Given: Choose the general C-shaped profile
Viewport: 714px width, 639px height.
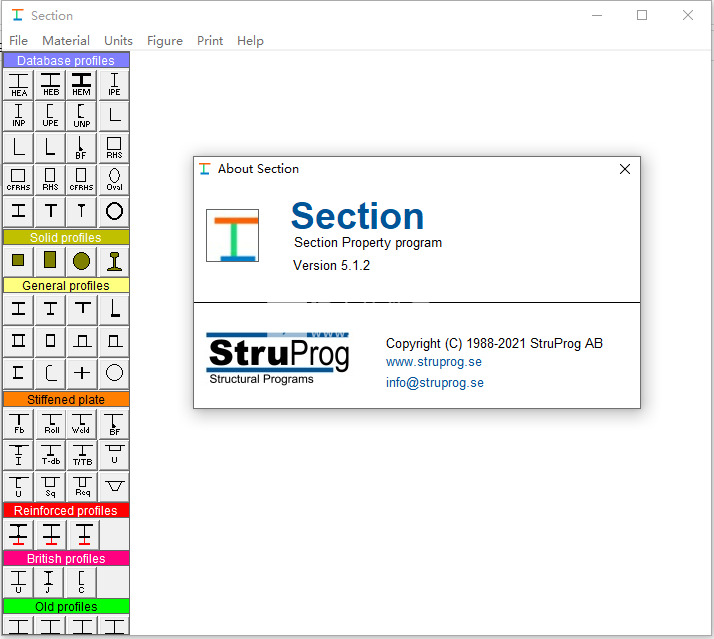Looking at the screenshot, I should pyautogui.click(x=50, y=373).
